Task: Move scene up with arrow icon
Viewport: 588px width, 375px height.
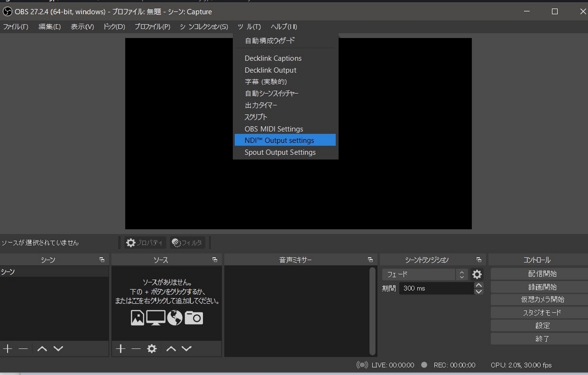Action: [x=42, y=349]
